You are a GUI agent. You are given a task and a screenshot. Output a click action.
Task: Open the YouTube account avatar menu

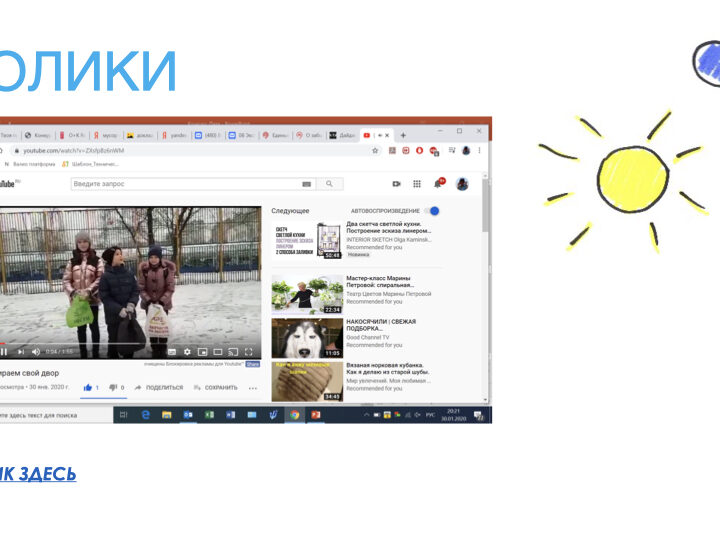(x=462, y=184)
